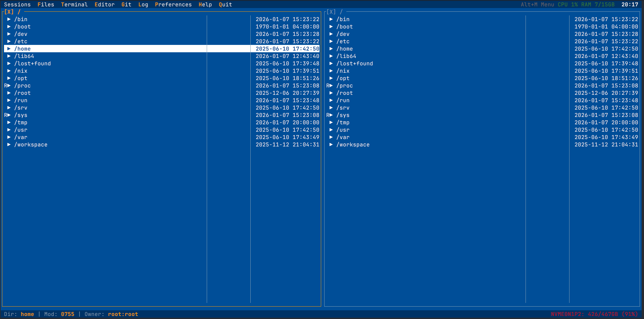Open the Preferences menu
This screenshot has height=319, width=644.
click(x=173, y=4)
